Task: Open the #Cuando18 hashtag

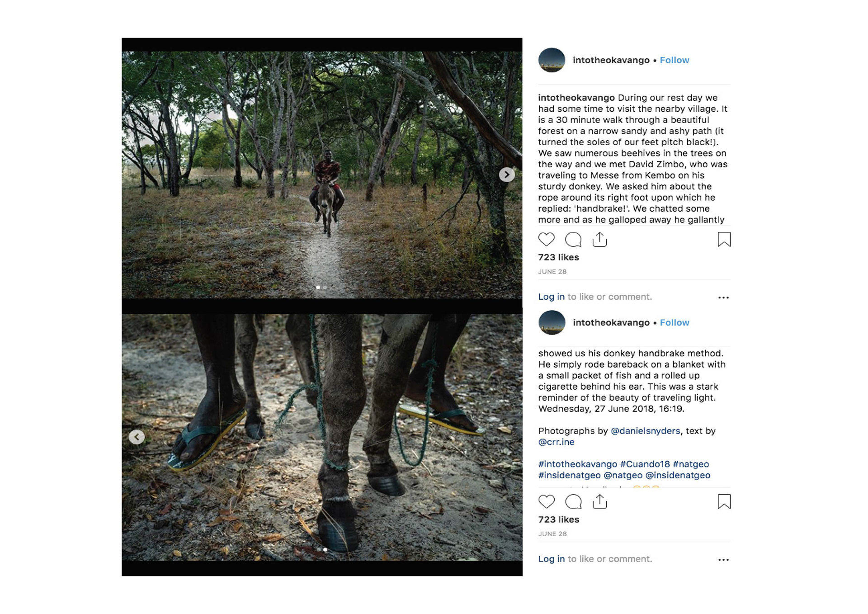Action: tap(645, 464)
